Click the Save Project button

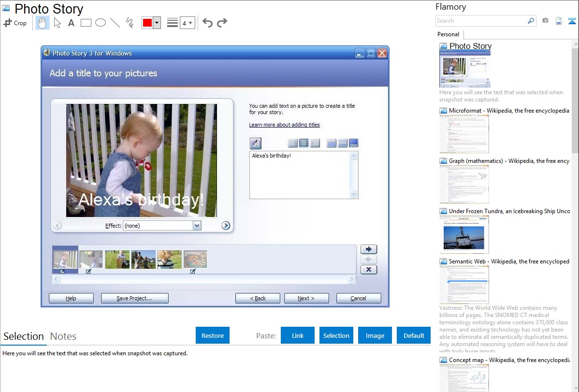134,298
